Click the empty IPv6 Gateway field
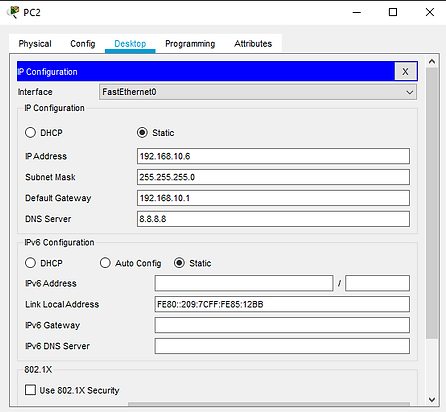This screenshot has width=446, height=412. (x=282, y=325)
